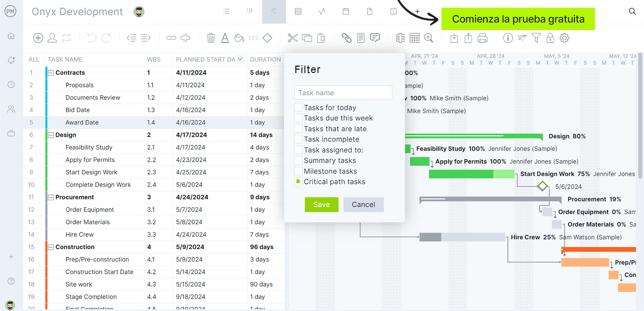Viewport: 644px width, 311px height.
Task: Open Planned Start Date column dropdown
Action: point(240,59)
